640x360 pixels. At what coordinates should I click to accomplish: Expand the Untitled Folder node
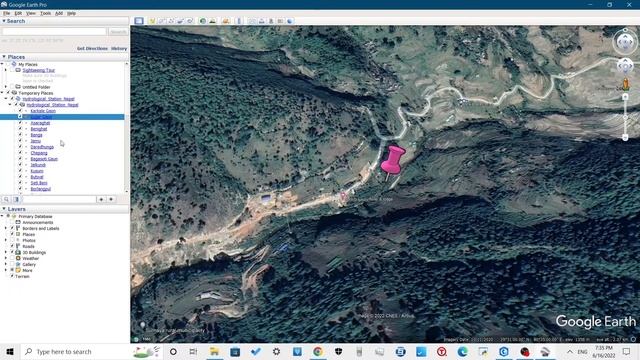(6, 87)
